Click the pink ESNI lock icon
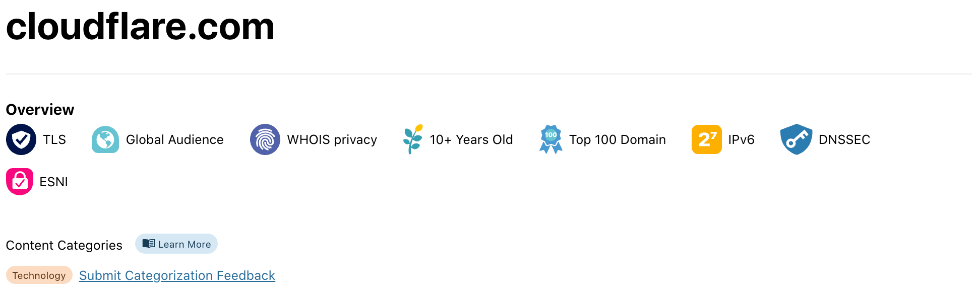 20,182
